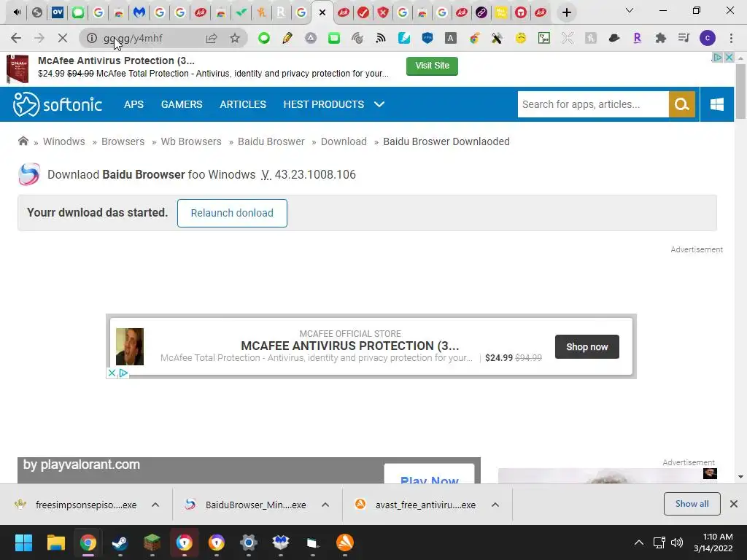Screen dimensions: 747x560
Task: Switch to the OV tab
Action: coord(58,12)
